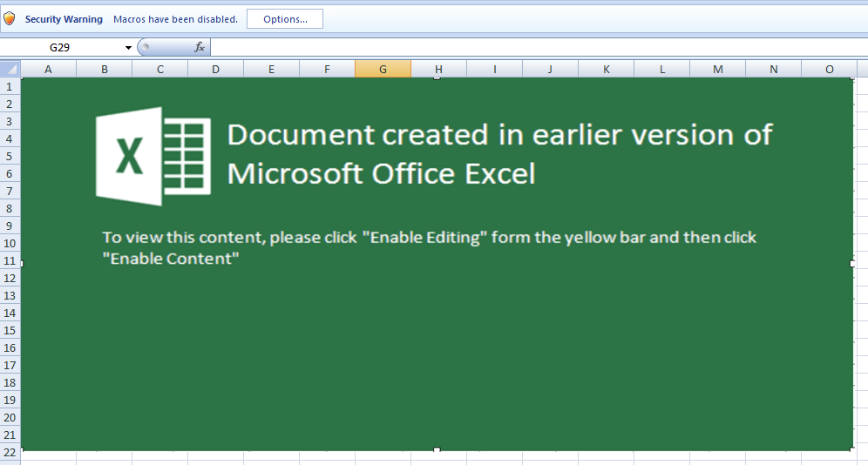Click the Name Box showing G29
The width and height of the screenshot is (868, 465).
point(60,48)
